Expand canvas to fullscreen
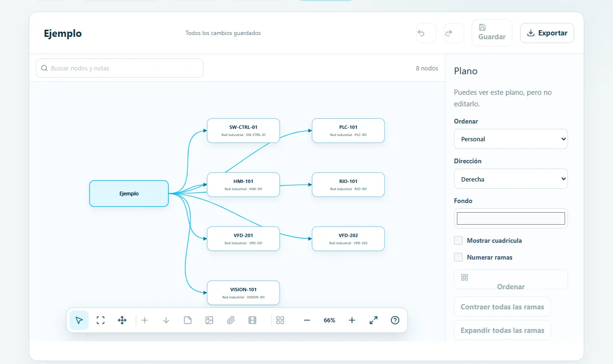This screenshot has height=364, width=613. coord(374,320)
